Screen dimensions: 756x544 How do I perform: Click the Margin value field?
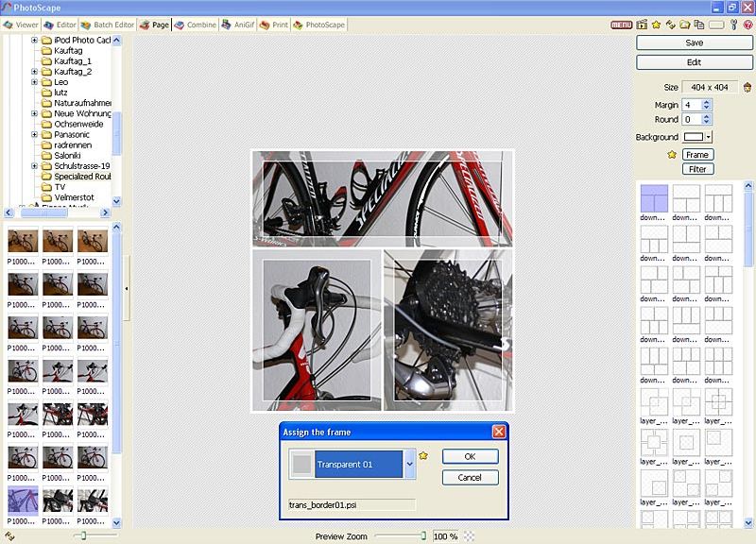click(x=692, y=105)
